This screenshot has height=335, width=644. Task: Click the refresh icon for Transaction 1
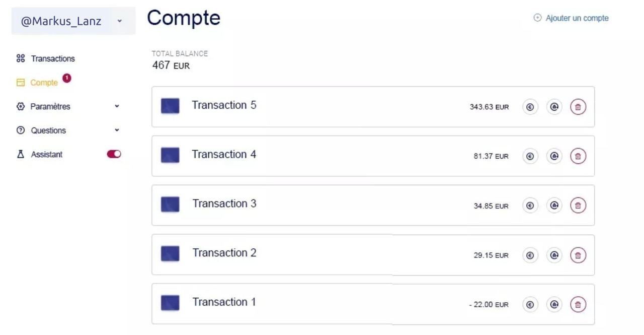[x=554, y=304]
